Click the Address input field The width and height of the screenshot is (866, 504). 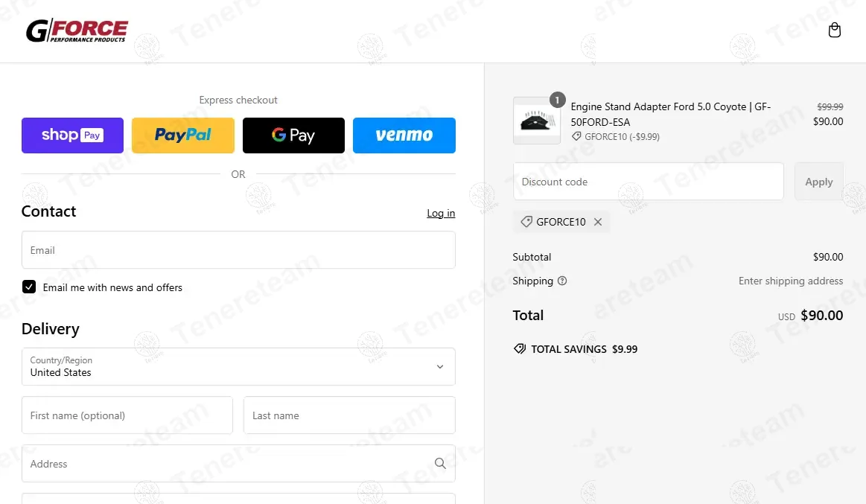click(223, 464)
